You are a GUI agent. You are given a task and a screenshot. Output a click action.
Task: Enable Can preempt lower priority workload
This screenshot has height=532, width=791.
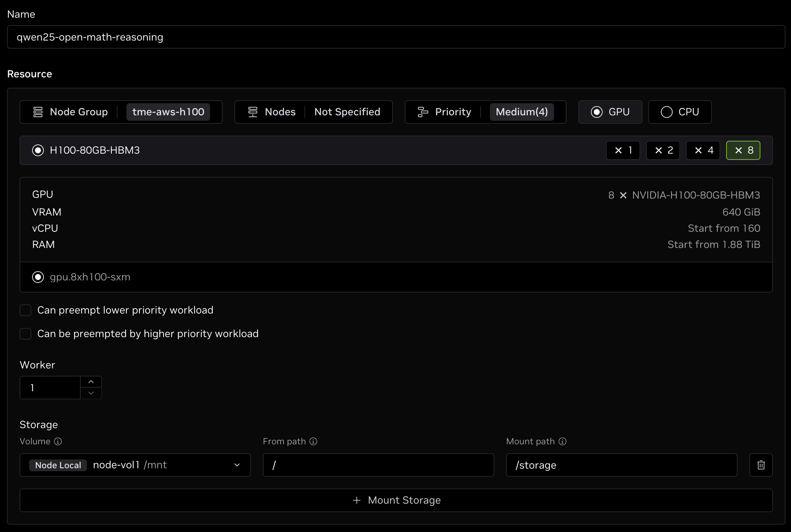[x=25, y=310]
